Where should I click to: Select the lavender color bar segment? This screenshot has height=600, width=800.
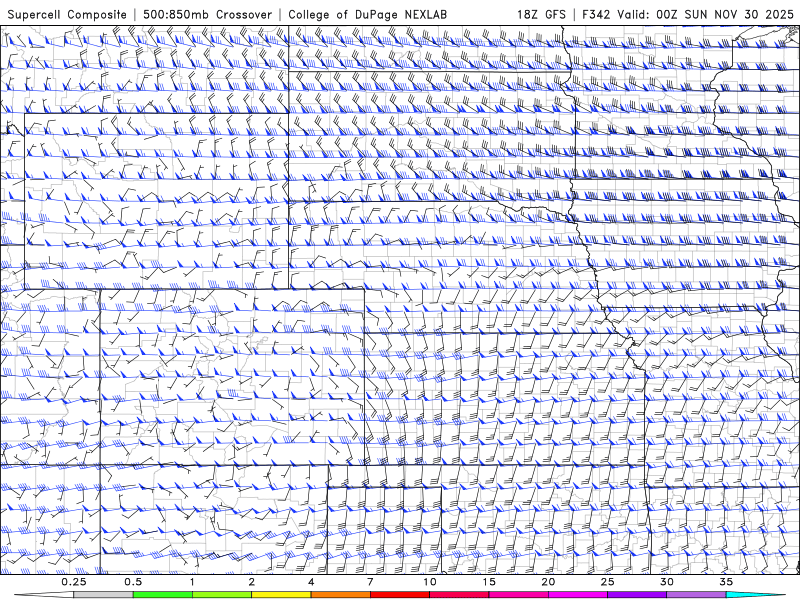696,595
